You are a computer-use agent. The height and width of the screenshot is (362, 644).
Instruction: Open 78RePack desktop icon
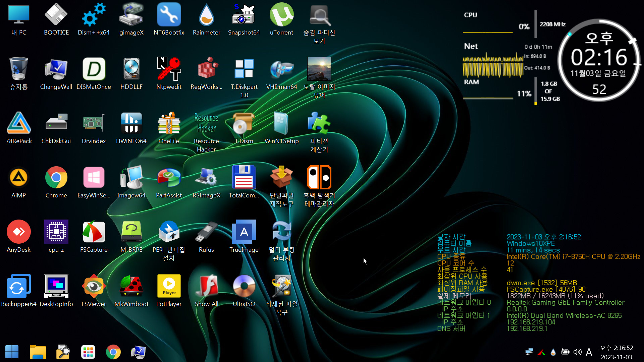click(x=19, y=128)
